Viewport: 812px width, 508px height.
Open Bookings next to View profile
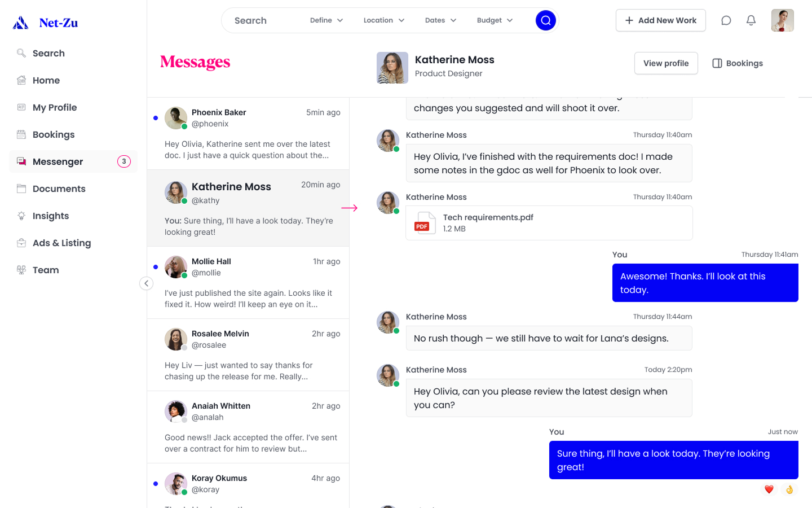pos(738,63)
